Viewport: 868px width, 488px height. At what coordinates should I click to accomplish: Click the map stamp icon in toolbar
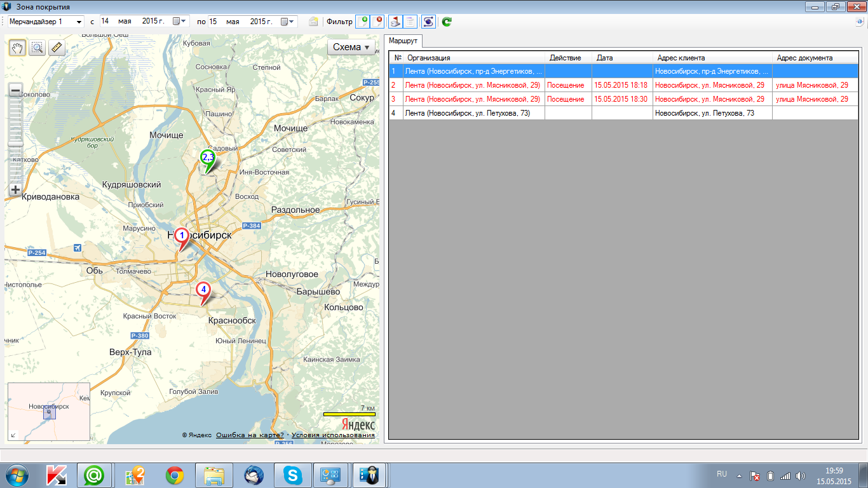click(395, 22)
